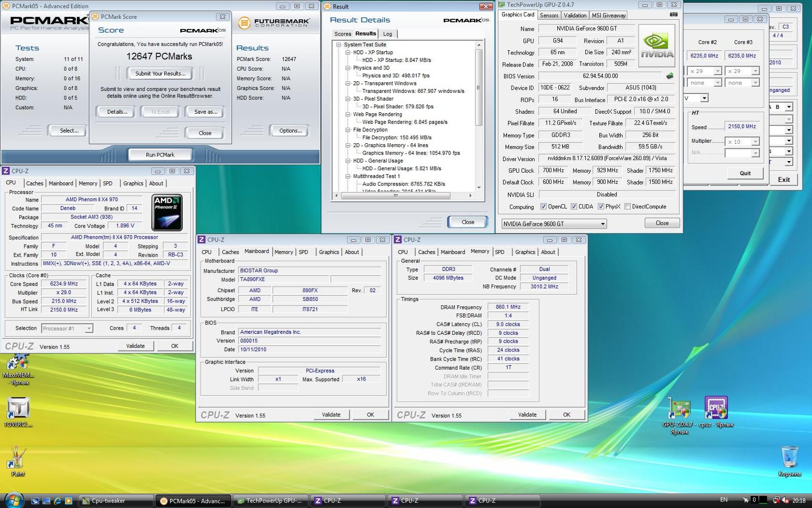
Task: Click the GPU-Z BIOS save chip icon
Action: 669,76
